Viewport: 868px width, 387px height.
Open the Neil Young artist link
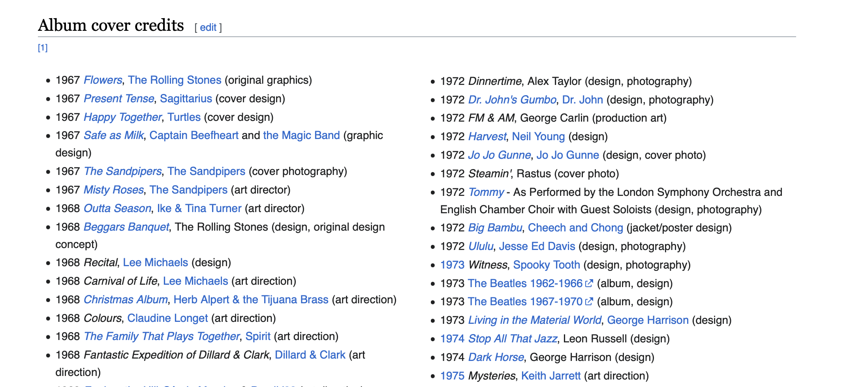538,137
